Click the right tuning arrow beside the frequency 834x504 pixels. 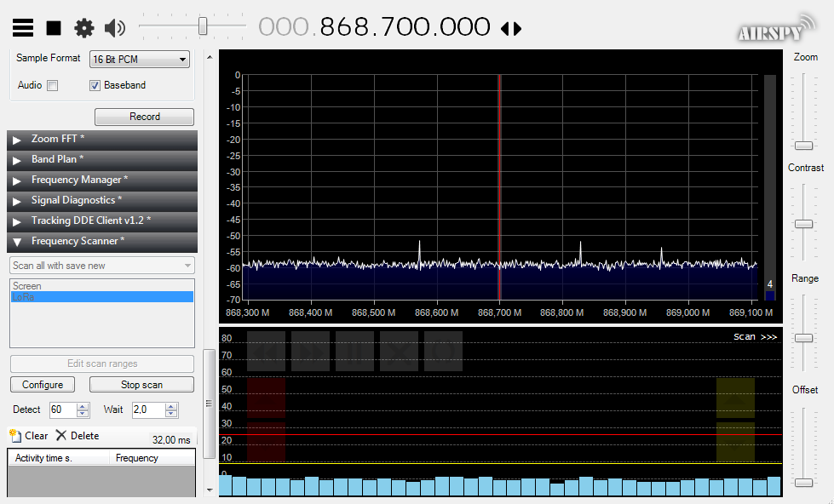pos(517,28)
